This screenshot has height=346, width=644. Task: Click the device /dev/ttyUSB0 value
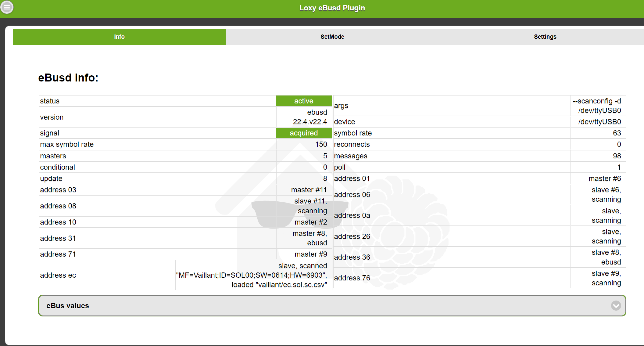[599, 122]
